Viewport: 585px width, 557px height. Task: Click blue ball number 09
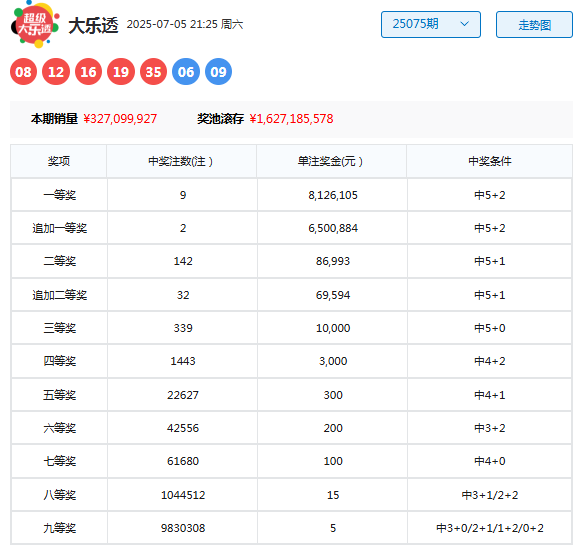[218, 72]
